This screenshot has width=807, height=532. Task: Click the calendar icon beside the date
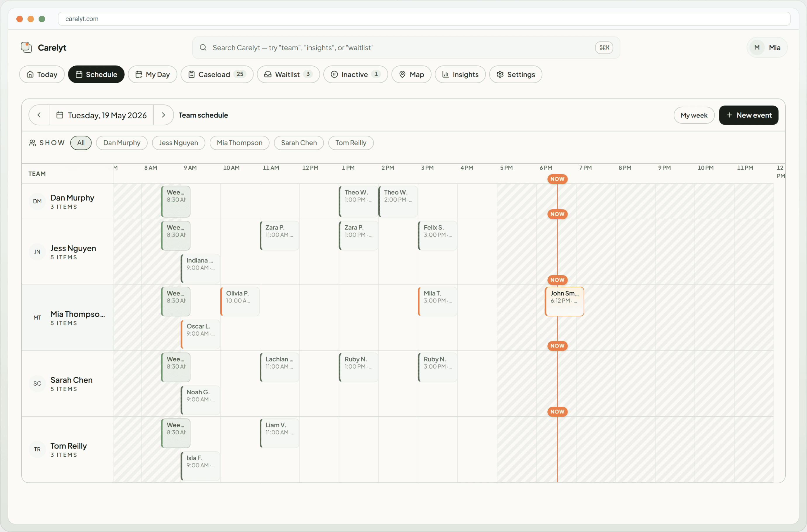pyautogui.click(x=60, y=115)
